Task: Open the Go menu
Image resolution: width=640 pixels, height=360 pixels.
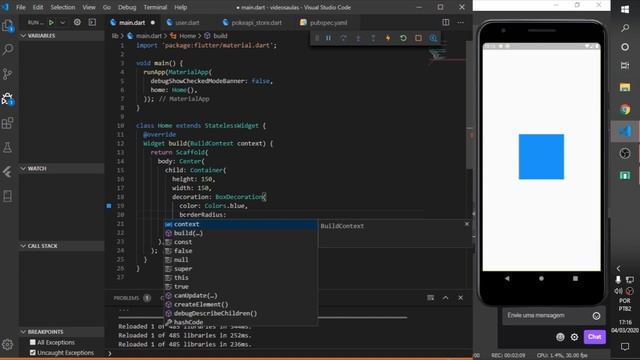Action: (x=107, y=7)
